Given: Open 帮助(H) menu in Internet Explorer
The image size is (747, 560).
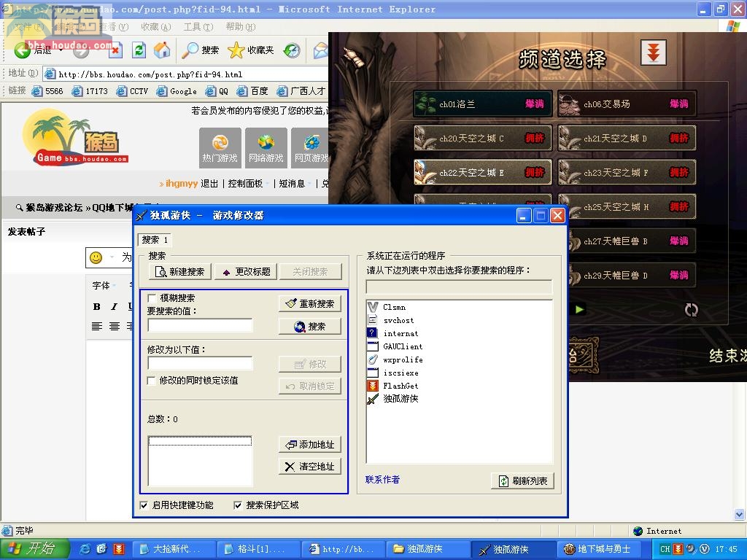Looking at the screenshot, I should point(241,27).
